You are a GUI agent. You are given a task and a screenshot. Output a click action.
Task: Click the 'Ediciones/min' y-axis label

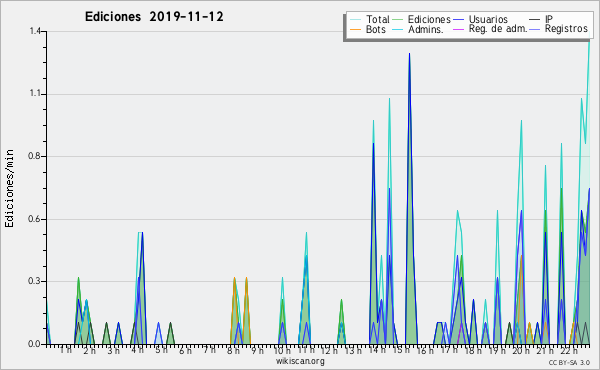coord(9,188)
